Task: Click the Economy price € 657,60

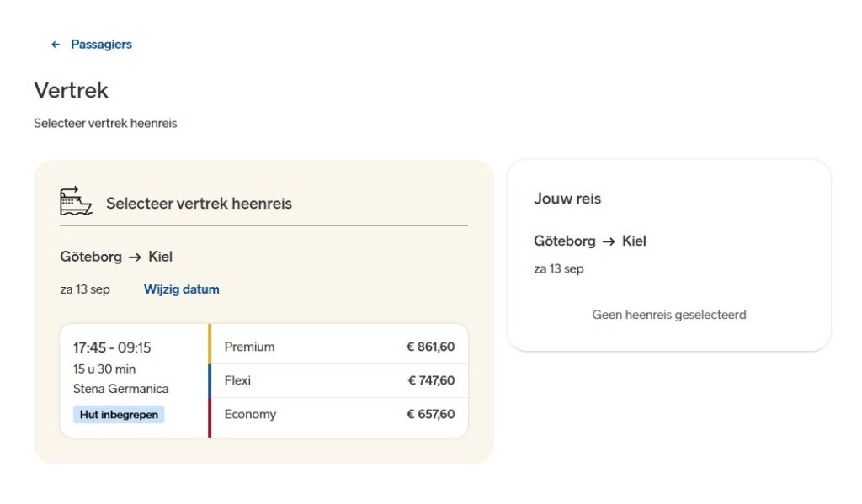Action: [x=430, y=415]
